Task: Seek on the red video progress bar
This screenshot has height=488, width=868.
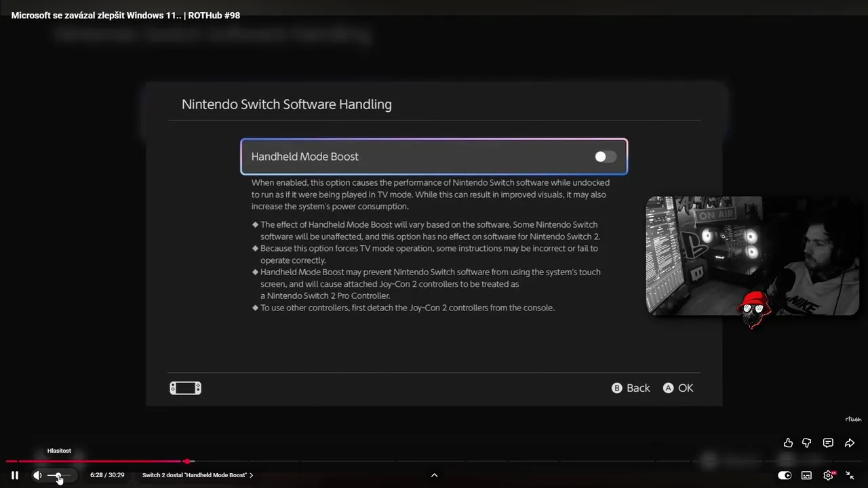Action: 434,461
